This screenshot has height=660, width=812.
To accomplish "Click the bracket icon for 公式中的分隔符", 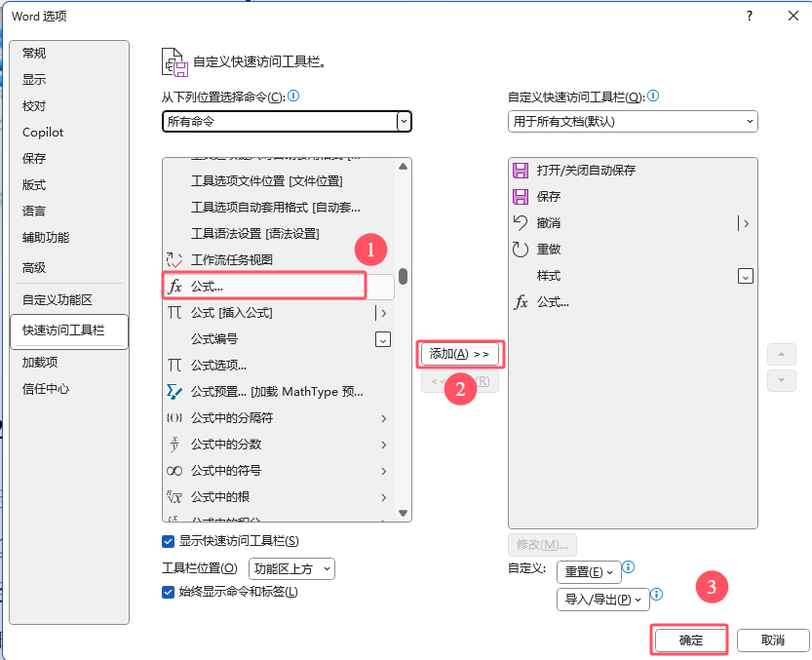I will (174, 417).
